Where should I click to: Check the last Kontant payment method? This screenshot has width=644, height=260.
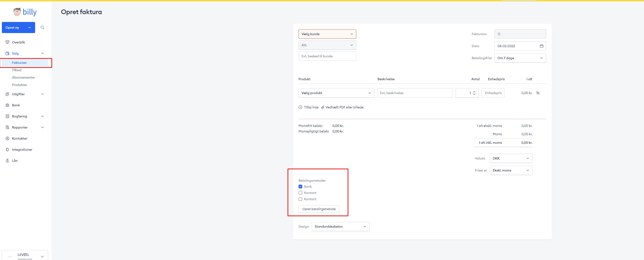tap(300, 199)
